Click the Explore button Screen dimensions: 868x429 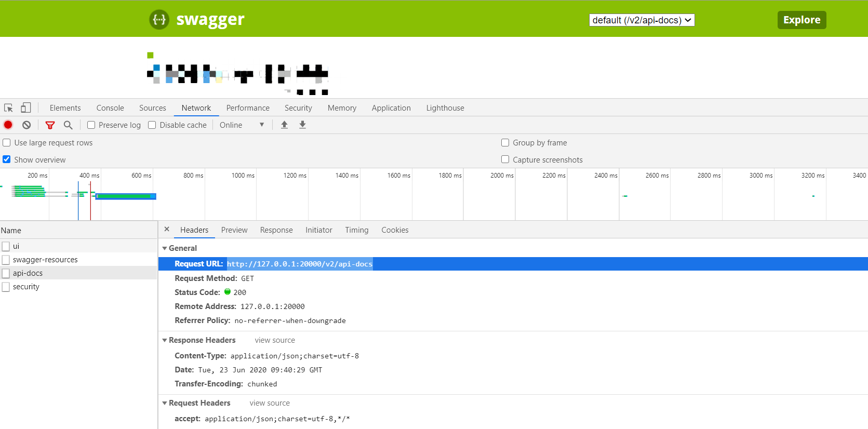(802, 20)
